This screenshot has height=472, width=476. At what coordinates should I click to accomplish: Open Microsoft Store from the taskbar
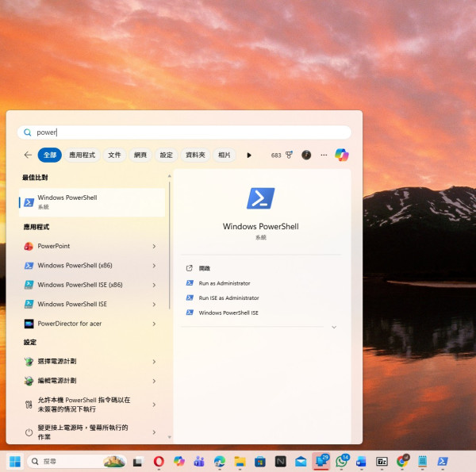(x=260, y=462)
